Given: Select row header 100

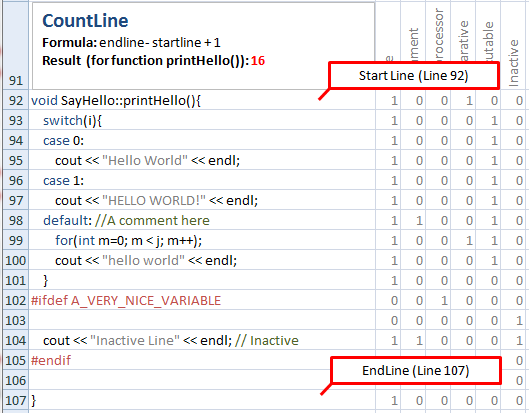Looking at the screenshot, I should click(x=16, y=260).
